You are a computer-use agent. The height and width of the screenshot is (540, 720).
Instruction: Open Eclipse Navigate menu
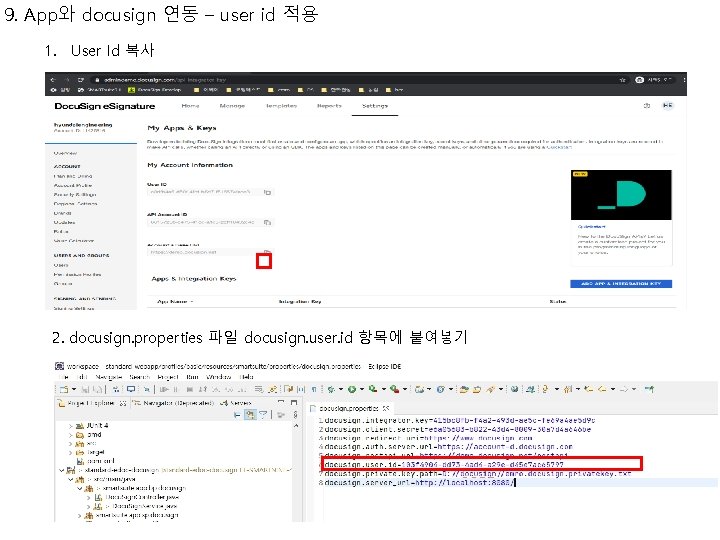coord(108,377)
